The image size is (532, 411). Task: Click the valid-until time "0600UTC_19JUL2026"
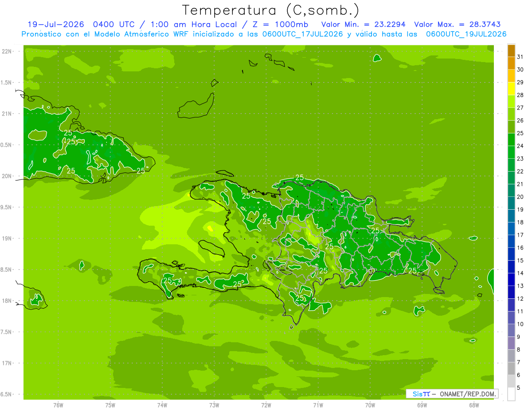pos(466,34)
